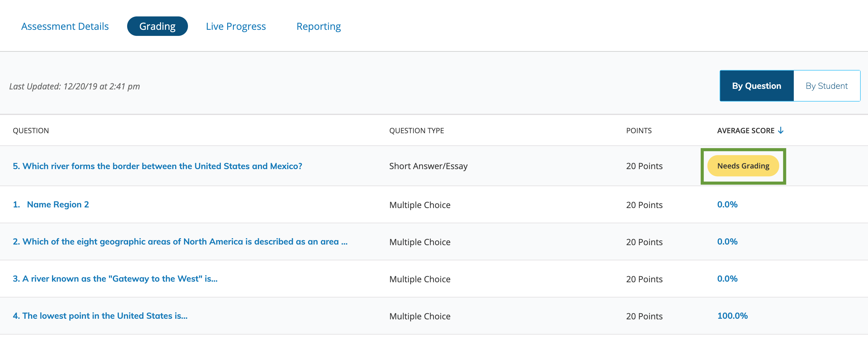Sort by the Average Score column header
The image size is (868, 337).
745,131
